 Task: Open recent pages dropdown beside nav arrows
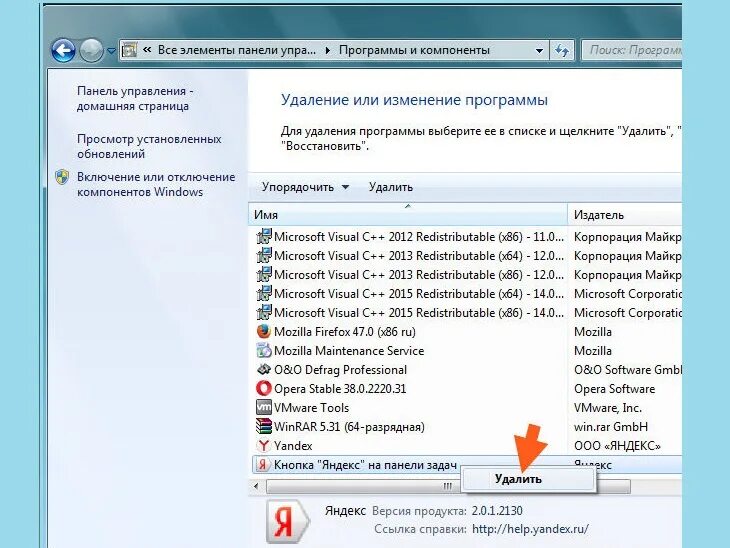(x=111, y=50)
